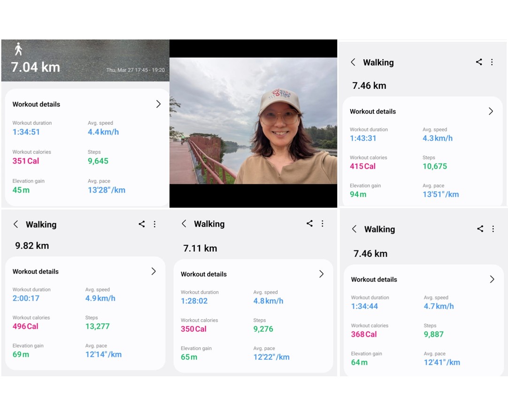Image resolution: width=508 pixels, height=420 pixels.
Task: Share the 9.82 km walking workout
Action: click(141, 225)
